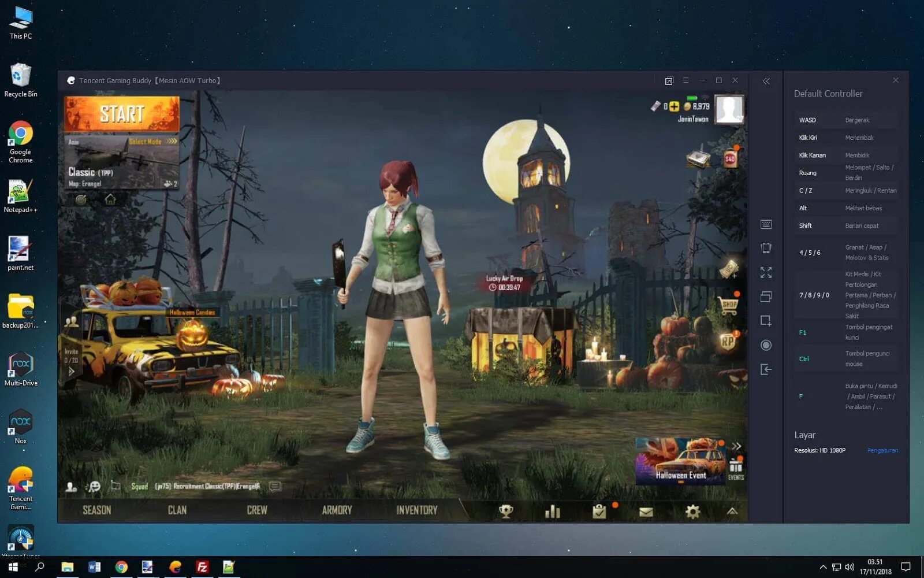Open the EVENTS gift icon
The width and height of the screenshot is (924, 578).
(736, 469)
